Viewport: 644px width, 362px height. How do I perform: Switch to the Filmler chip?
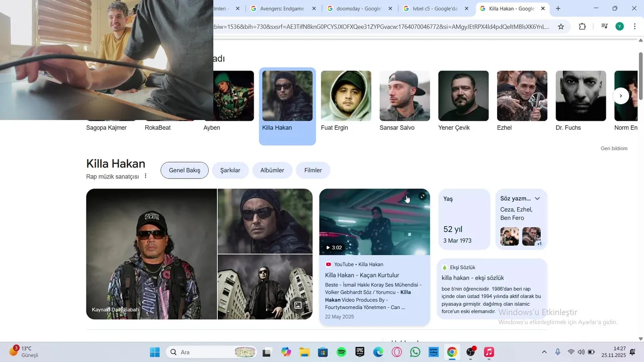(313, 170)
